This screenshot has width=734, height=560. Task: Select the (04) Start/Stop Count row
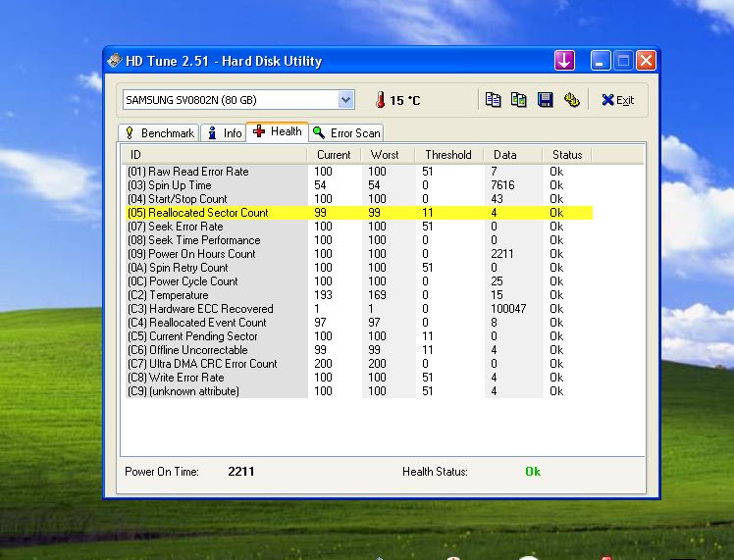(359, 199)
